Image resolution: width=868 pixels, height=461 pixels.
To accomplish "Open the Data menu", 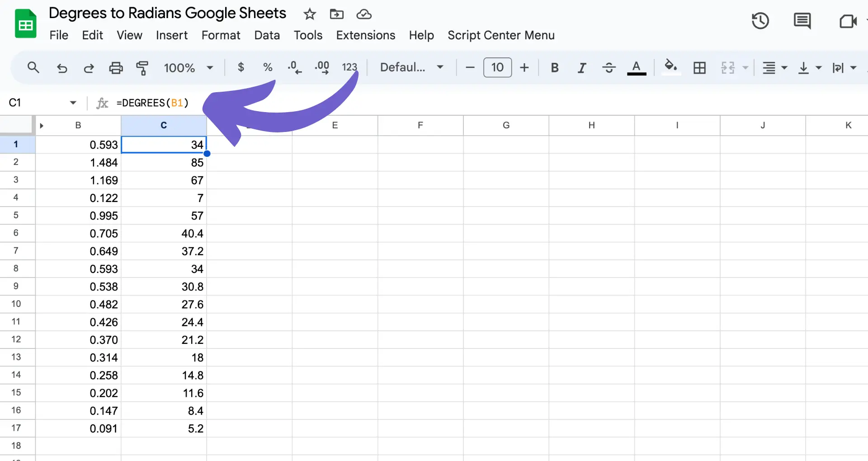I will [267, 35].
